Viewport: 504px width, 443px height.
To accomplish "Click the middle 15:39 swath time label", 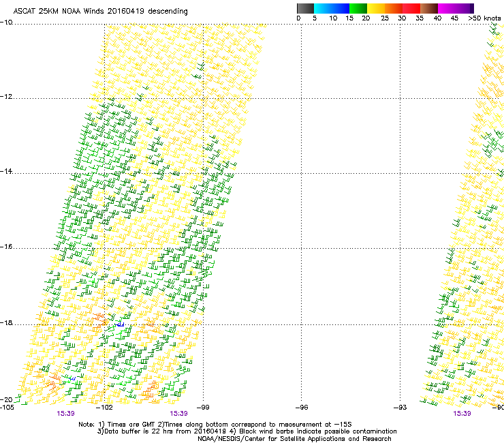I will [178, 414].
